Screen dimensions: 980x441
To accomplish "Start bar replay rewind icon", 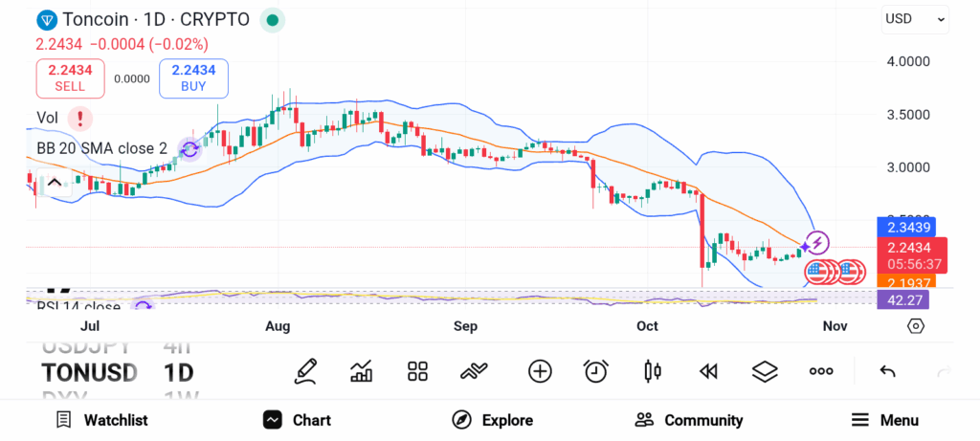I will (x=708, y=371).
